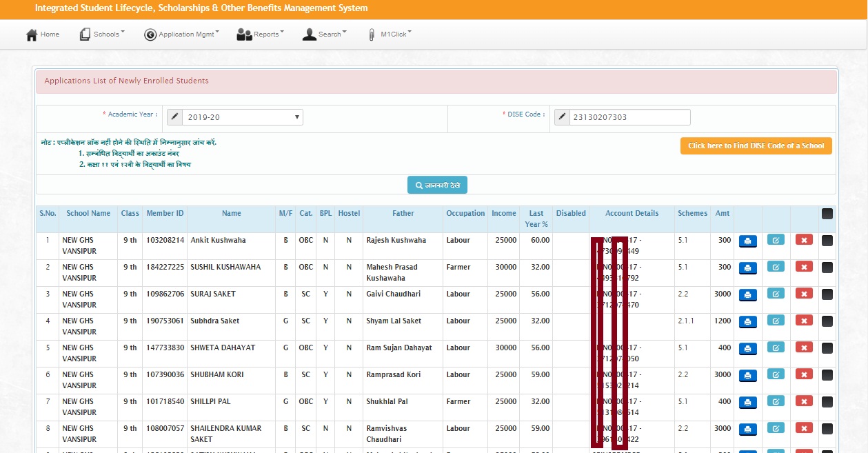Expand the Schools menu dropdown
This screenshot has height=453, width=868.
(x=102, y=34)
